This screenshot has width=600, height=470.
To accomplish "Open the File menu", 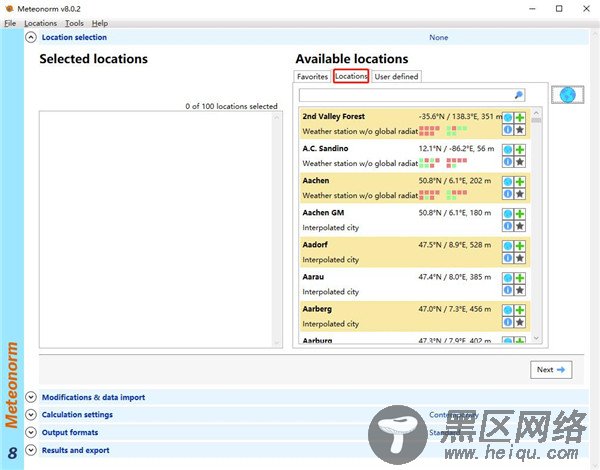I will [10, 23].
